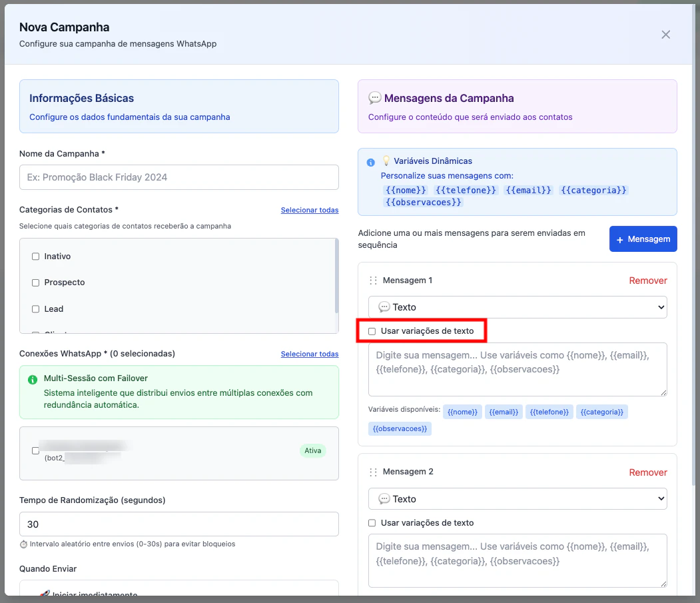Click the lightbulb icon beside Variáveis Dinâmicas
The image size is (700, 603).
(386, 161)
